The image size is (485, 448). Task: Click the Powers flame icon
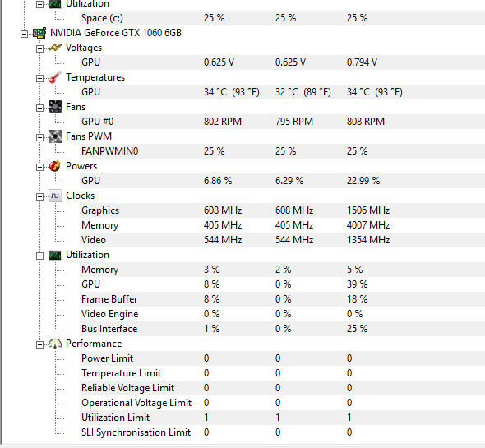pyautogui.click(x=55, y=166)
